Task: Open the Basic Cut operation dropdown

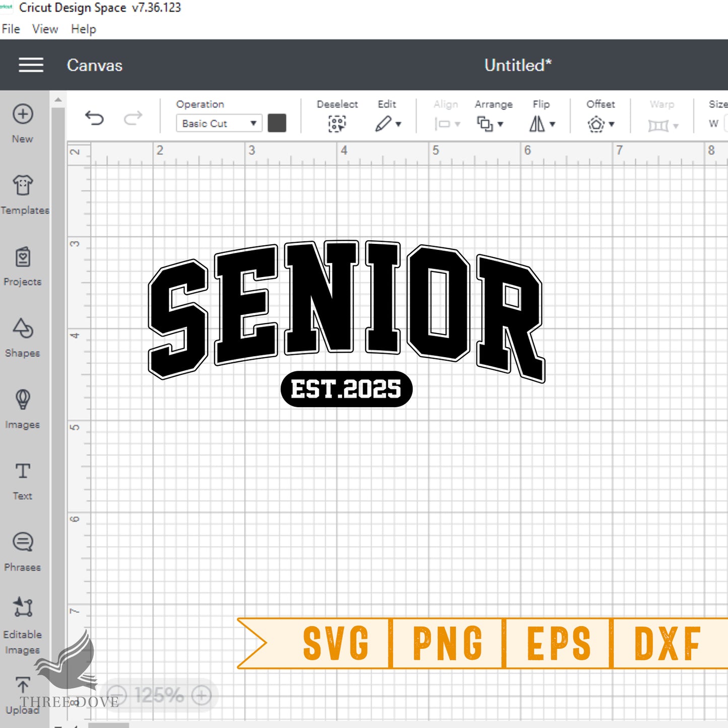Action: point(219,123)
